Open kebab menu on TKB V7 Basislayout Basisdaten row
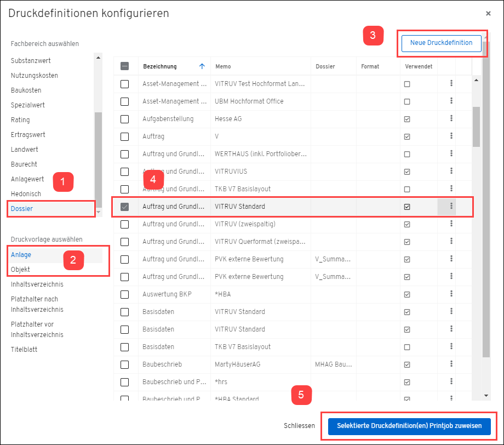504x445 pixels. tap(451, 347)
